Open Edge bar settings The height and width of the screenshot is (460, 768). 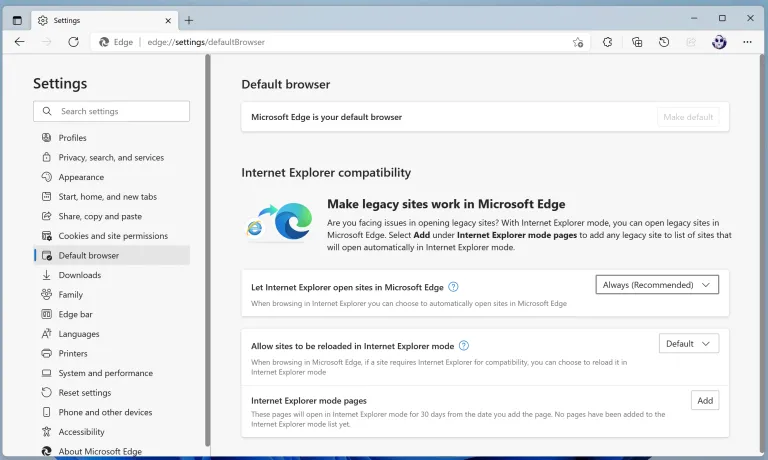(112, 314)
